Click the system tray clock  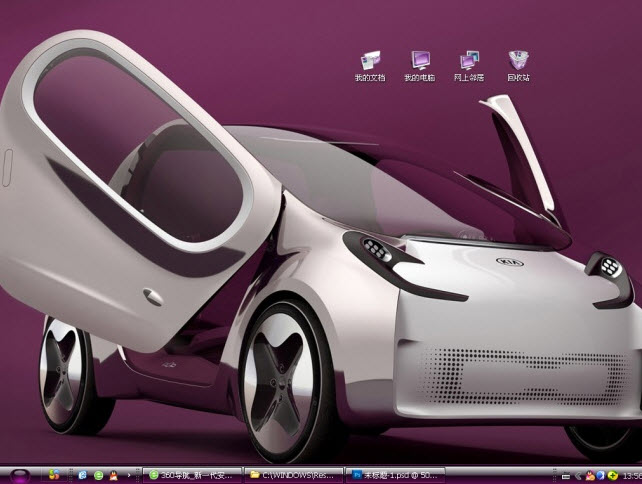[x=631, y=474]
